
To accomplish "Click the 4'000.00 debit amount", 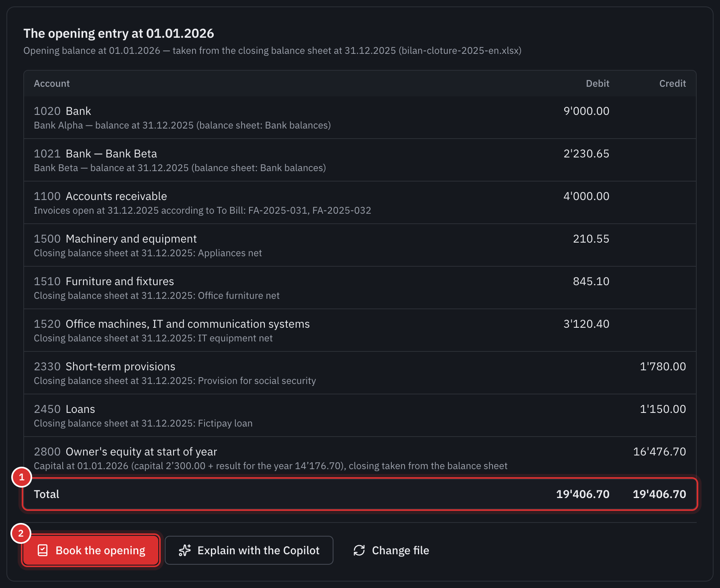I will 586,196.
